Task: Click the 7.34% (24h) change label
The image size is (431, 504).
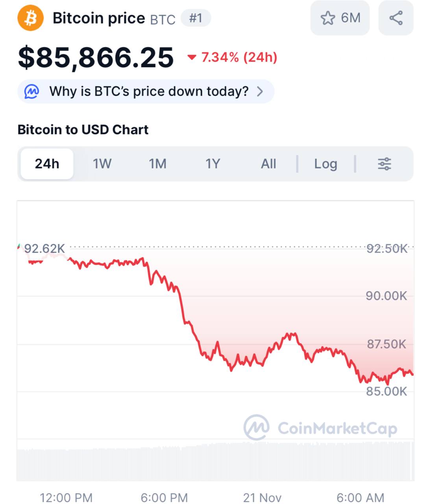Action: (239, 57)
